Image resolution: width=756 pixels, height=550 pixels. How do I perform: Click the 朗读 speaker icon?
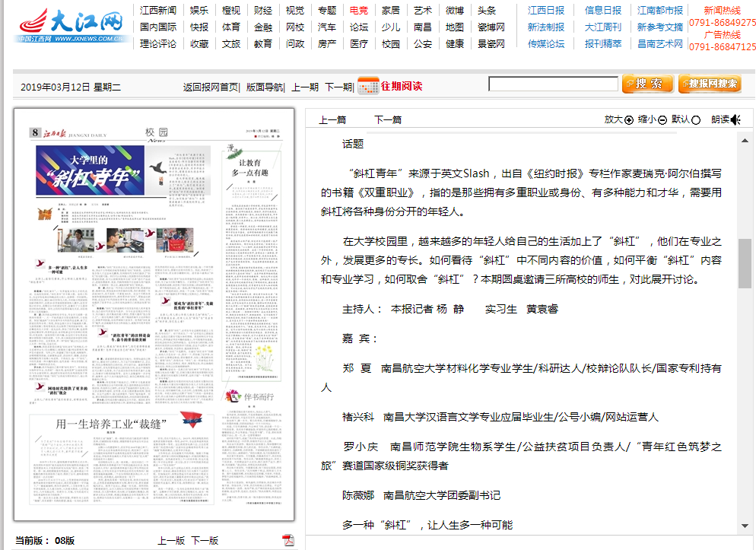click(735, 119)
